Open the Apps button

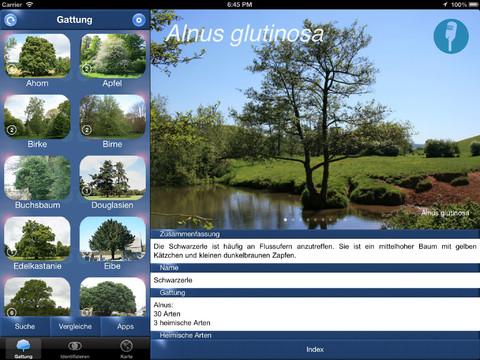125,327
